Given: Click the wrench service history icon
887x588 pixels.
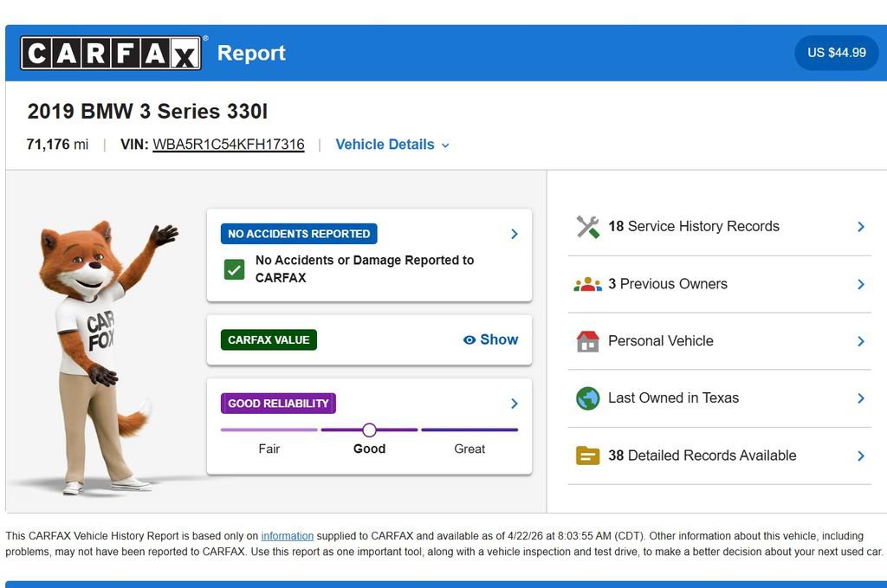Looking at the screenshot, I should [588, 227].
